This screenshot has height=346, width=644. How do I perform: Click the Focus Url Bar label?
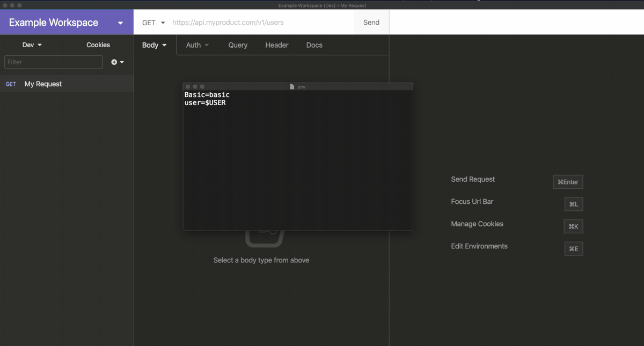pos(472,202)
